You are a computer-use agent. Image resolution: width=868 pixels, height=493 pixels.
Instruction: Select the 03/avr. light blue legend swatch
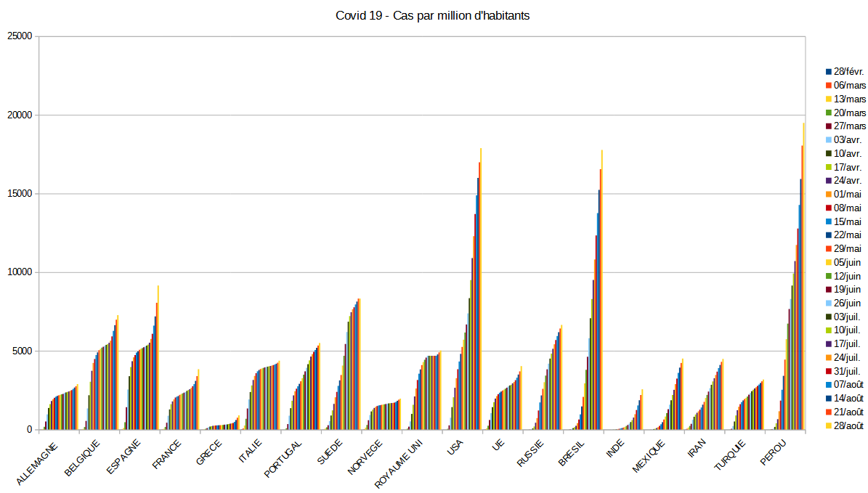click(x=828, y=140)
